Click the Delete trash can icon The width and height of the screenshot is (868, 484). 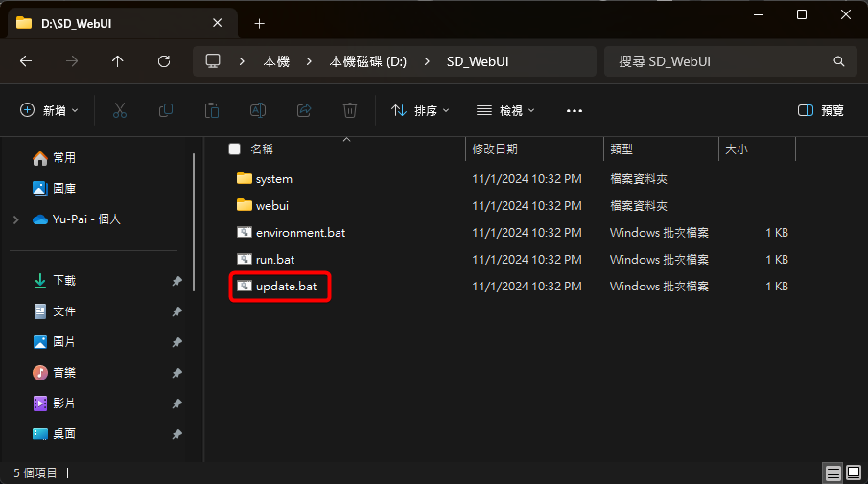[x=350, y=110]
